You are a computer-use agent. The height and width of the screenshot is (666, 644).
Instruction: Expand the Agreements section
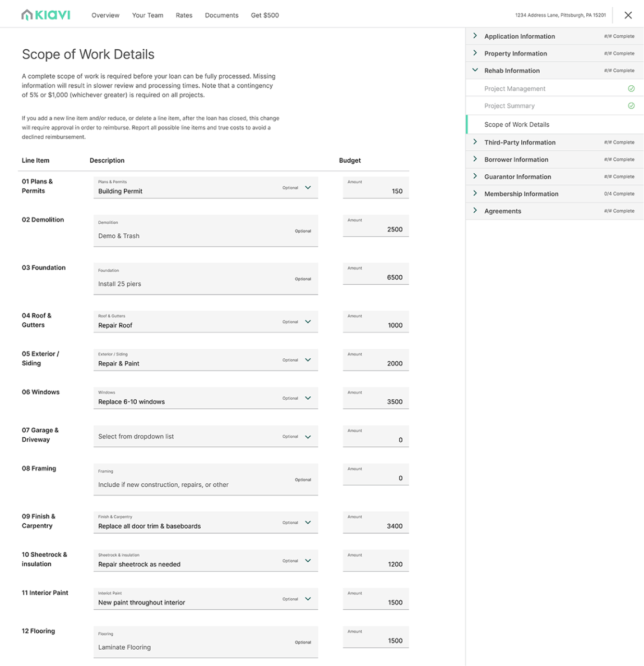pos(554,211)
